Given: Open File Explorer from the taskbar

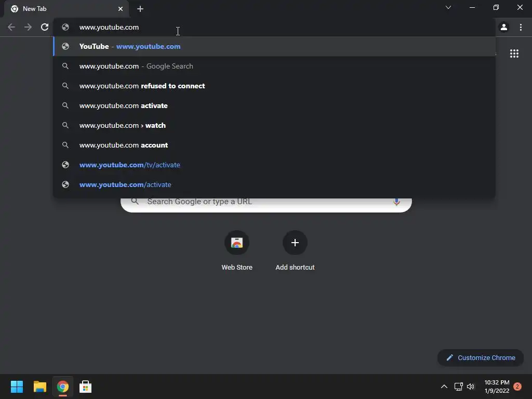Looking at the screenshot, I should pyautogui.click(x=39, y=387).
